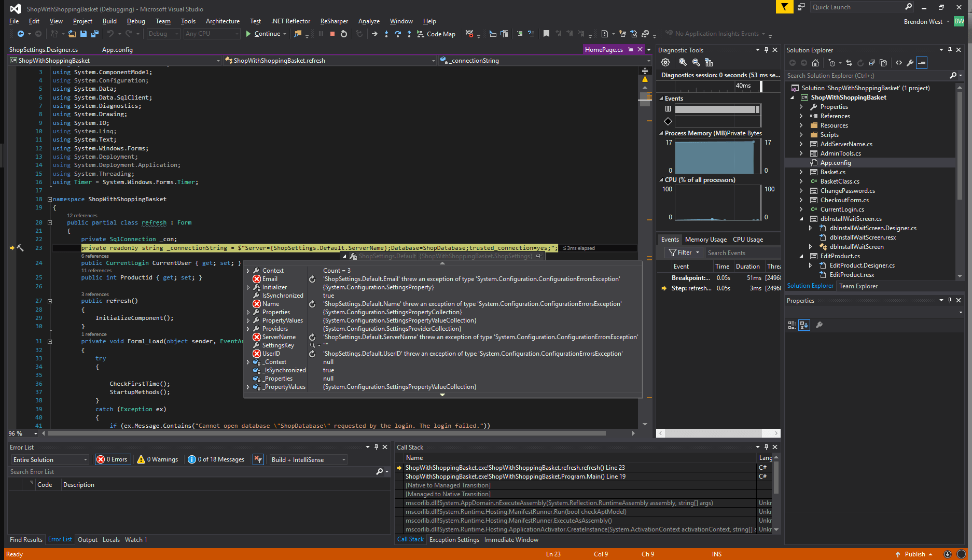Screen dimensions: 972x560
Task: Zoom out on the diagnostics timeline
Action: pos(696,62)
